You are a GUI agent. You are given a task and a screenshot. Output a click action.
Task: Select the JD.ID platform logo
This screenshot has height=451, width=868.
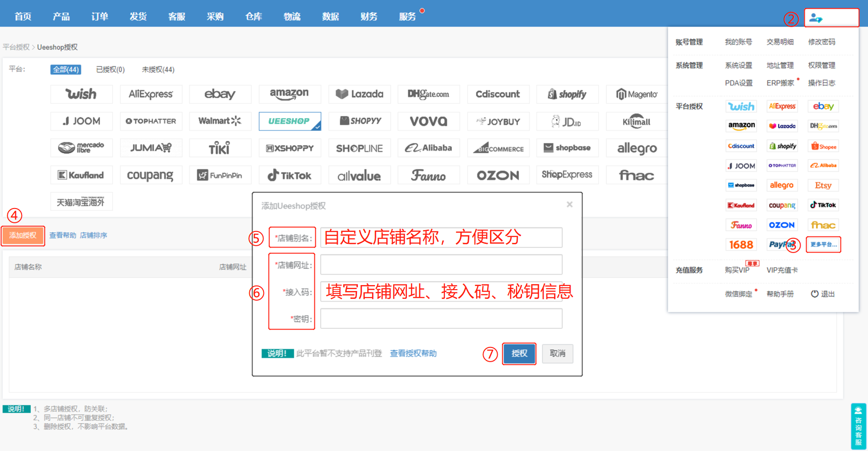pos(567,121)
